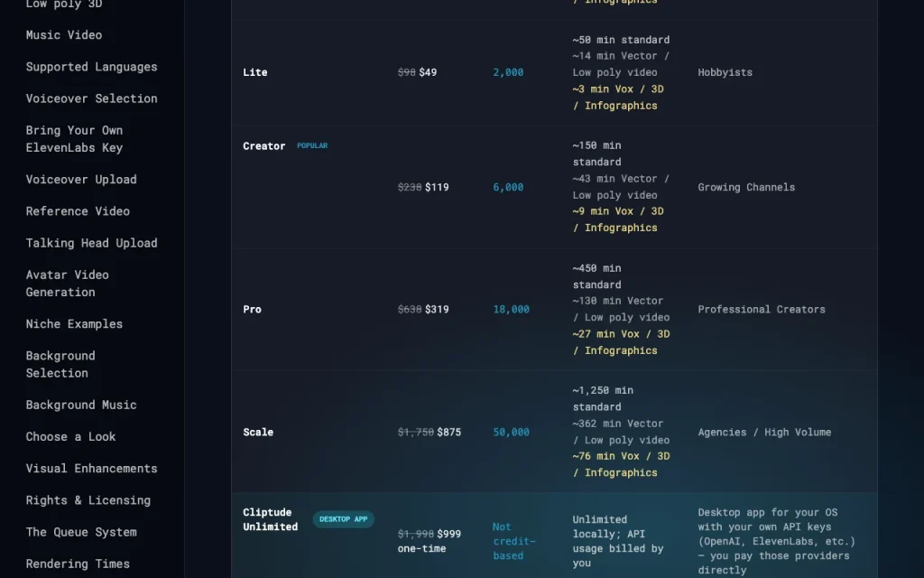Click the Agencies / High Volume cell

point(764,432)
